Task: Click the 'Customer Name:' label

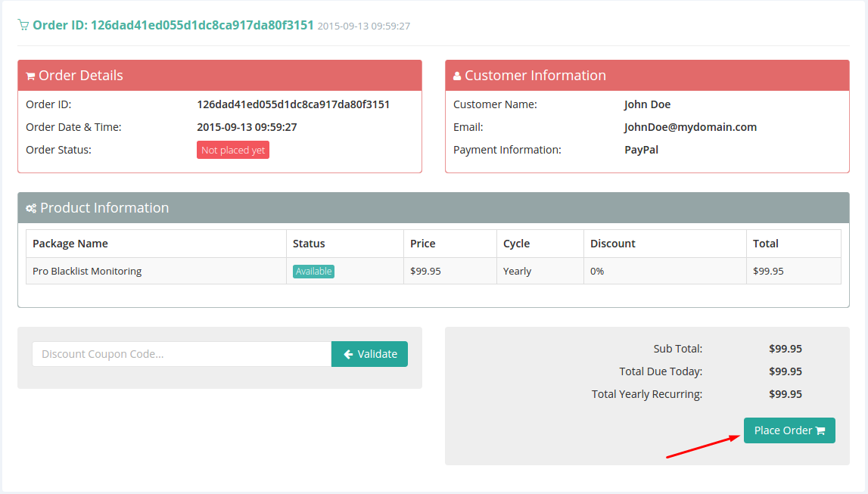Action: (496, 104)
